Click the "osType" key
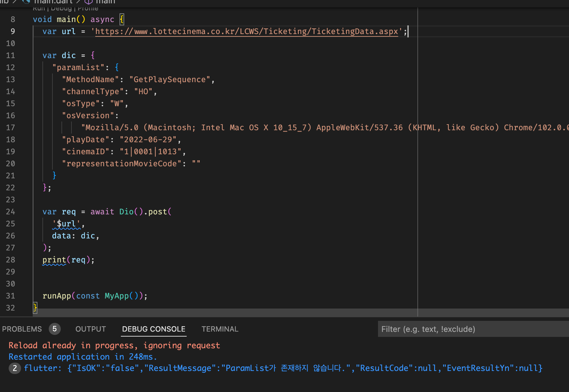The width and height of the screenshot is (569, 392). point(80,104)
